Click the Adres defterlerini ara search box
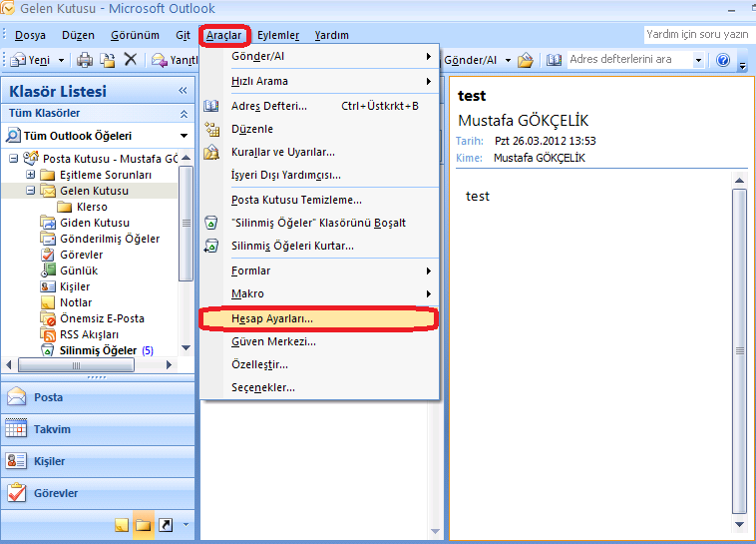 pyautogui.click(x=627, y=60)
